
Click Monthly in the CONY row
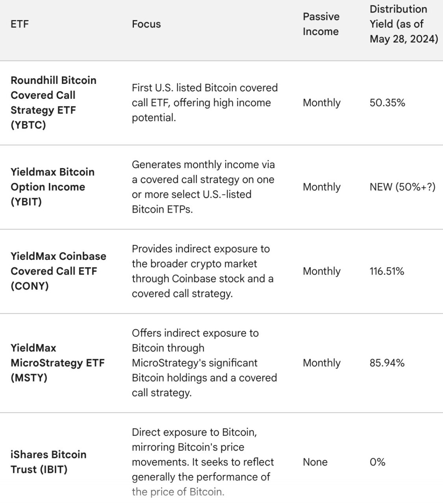click(x=321, y=271)
